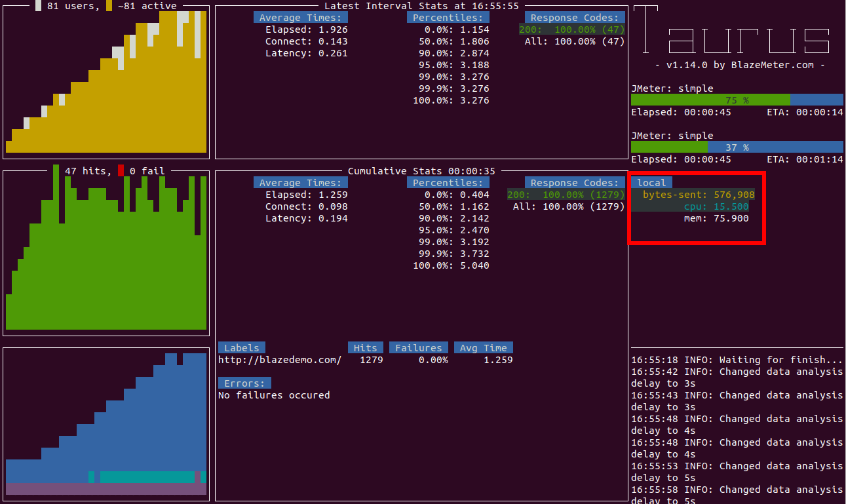Click the Labels column header
The width and height of the screenshot is (846, 504).
coord(242,348)
